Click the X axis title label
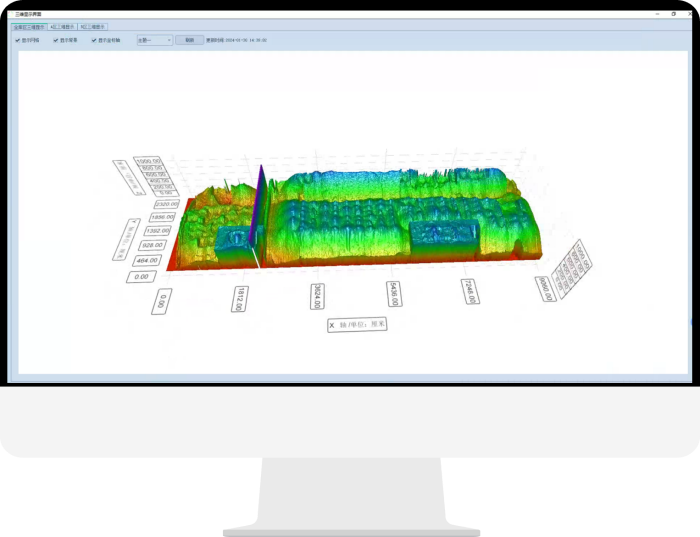 357,325
